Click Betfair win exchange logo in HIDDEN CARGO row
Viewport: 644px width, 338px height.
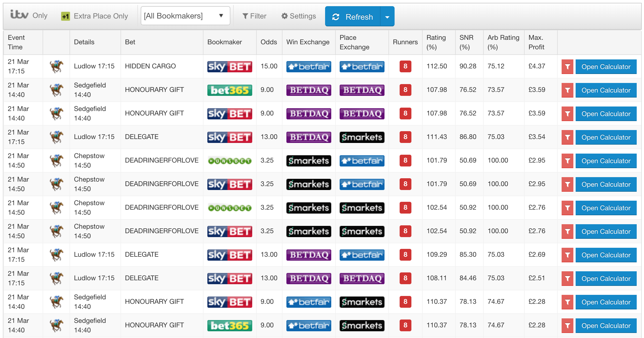click(x=309, y=67)
